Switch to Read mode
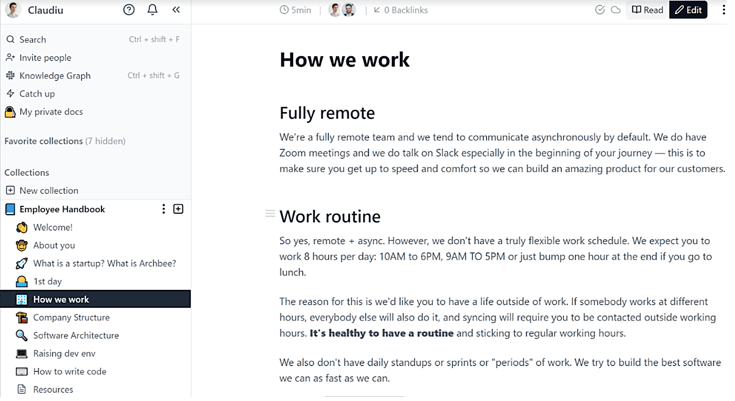Viewport: 735px width, 401px height. point(647,10)
